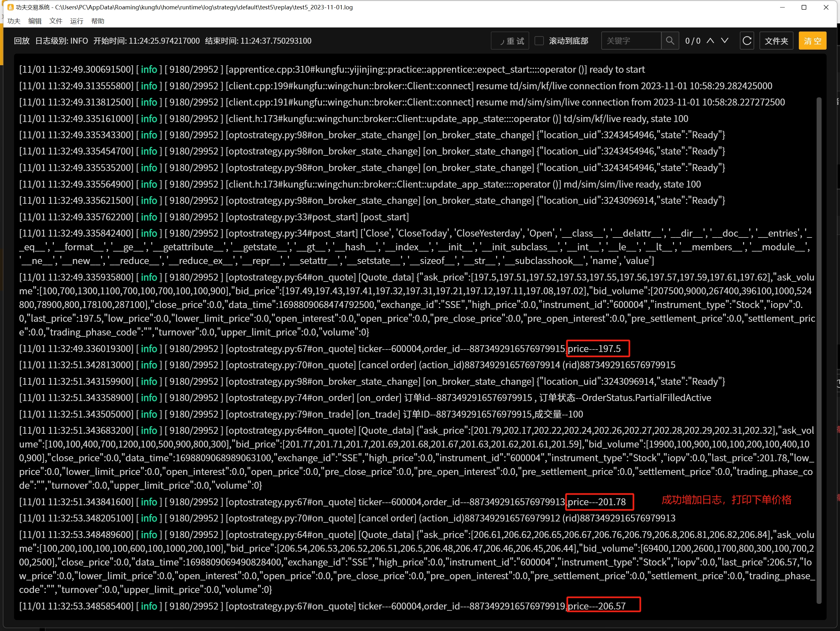
Task: Click the OrderStatus.PartialFilledActive log line
Action: (365, 398)
